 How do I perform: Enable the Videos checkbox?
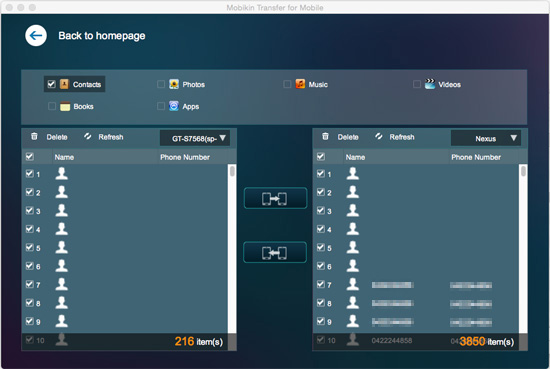[x=417, y=84]
